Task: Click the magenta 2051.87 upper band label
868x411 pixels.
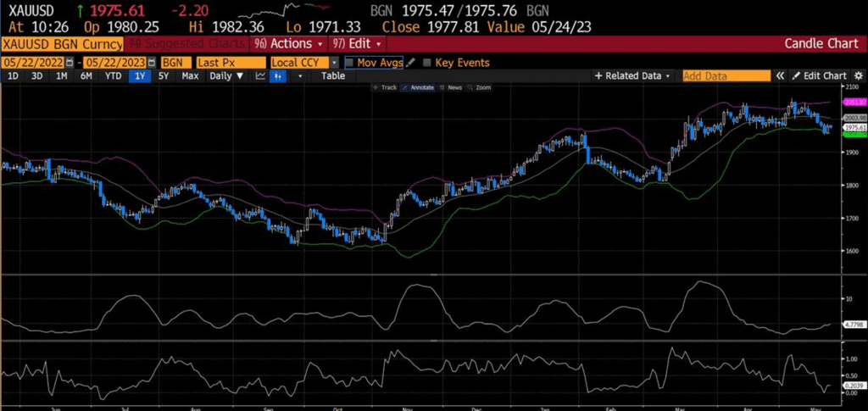Action: [x=854, y=103]
